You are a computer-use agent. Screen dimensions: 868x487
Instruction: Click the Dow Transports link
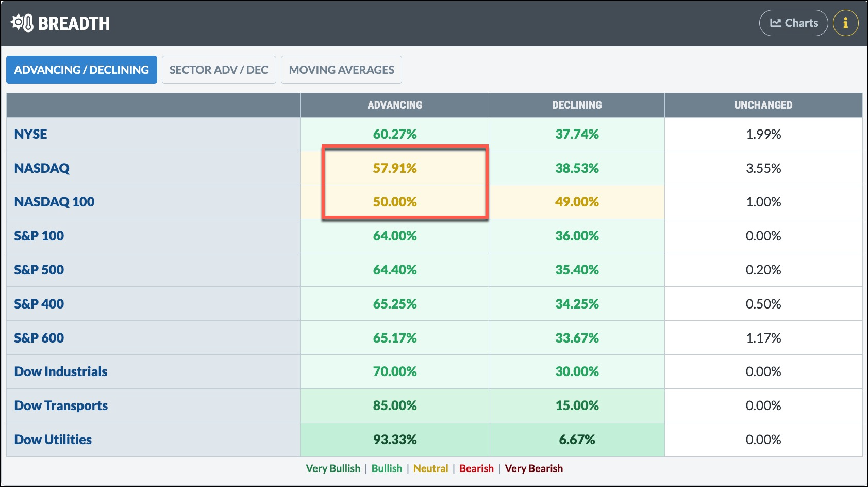point(61,405)
